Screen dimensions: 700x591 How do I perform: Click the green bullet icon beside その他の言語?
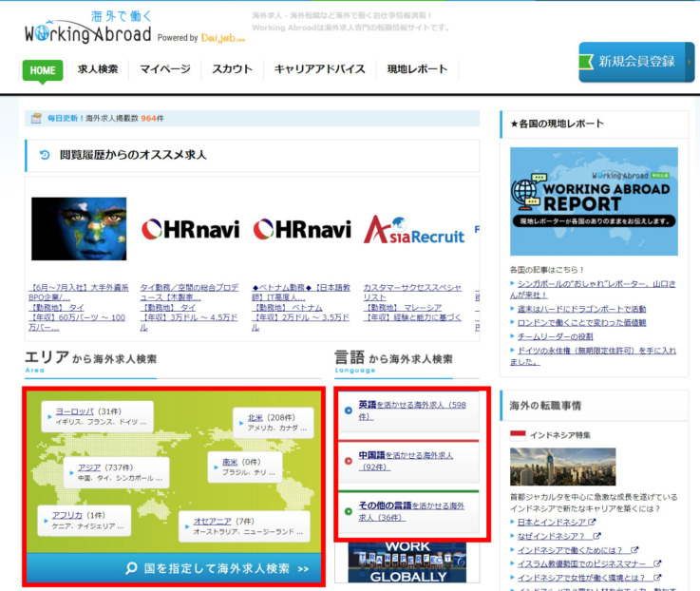(349, 511)
